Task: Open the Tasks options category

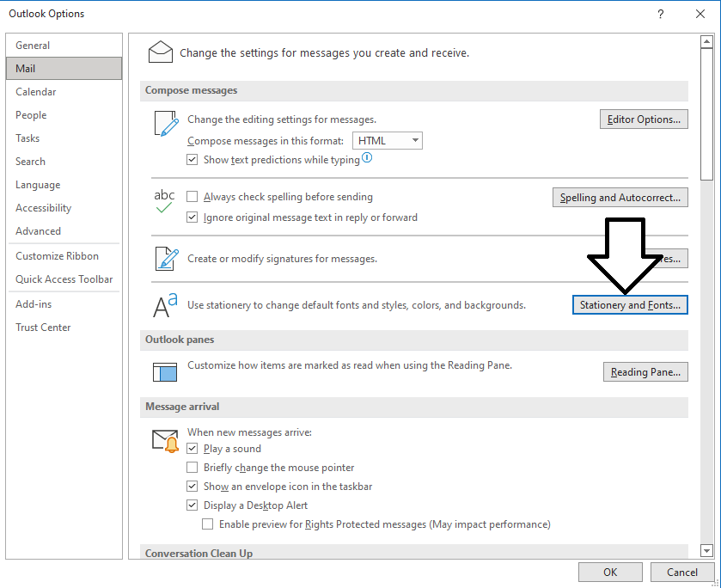Action: click(64, 138)
